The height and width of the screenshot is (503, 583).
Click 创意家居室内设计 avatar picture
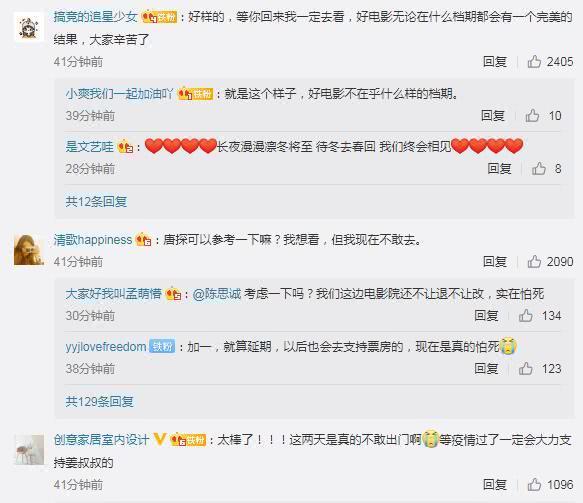pyautogui.click(x=29, y=449)
